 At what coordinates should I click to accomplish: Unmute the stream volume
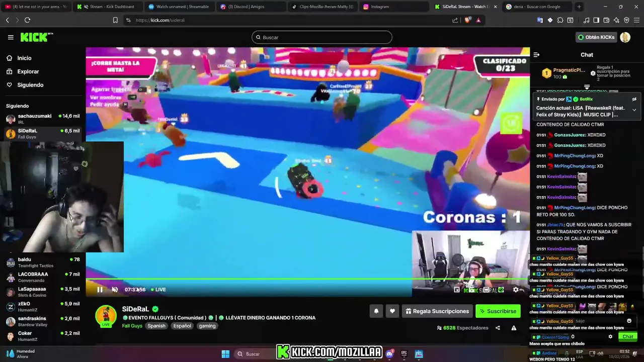point(115,290)
